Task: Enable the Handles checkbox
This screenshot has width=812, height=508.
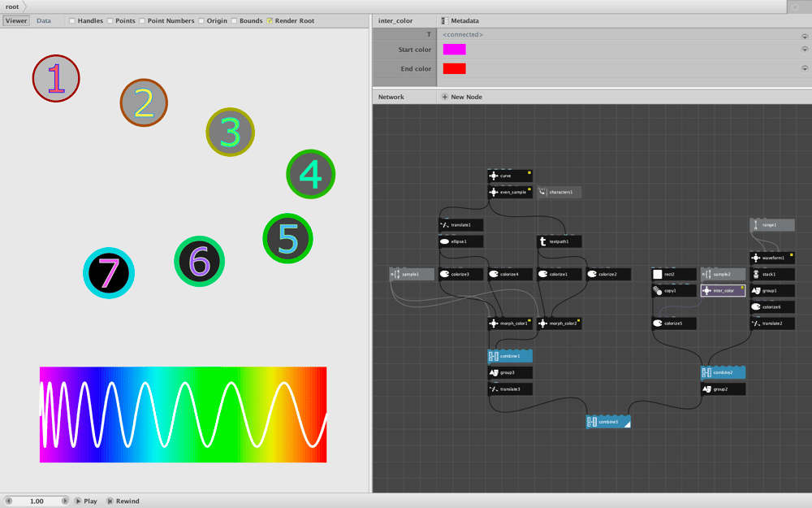Action: pyautogui.click(x=72, y=21)
